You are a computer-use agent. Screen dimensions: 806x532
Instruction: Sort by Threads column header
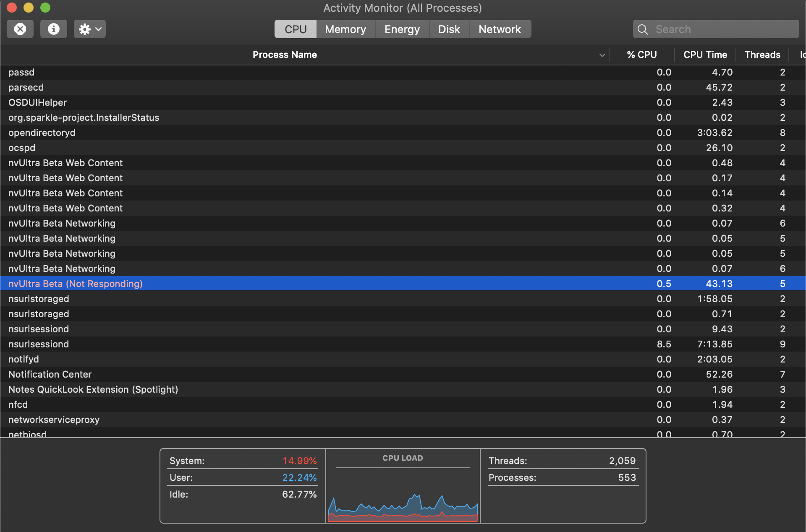[762, 55]
